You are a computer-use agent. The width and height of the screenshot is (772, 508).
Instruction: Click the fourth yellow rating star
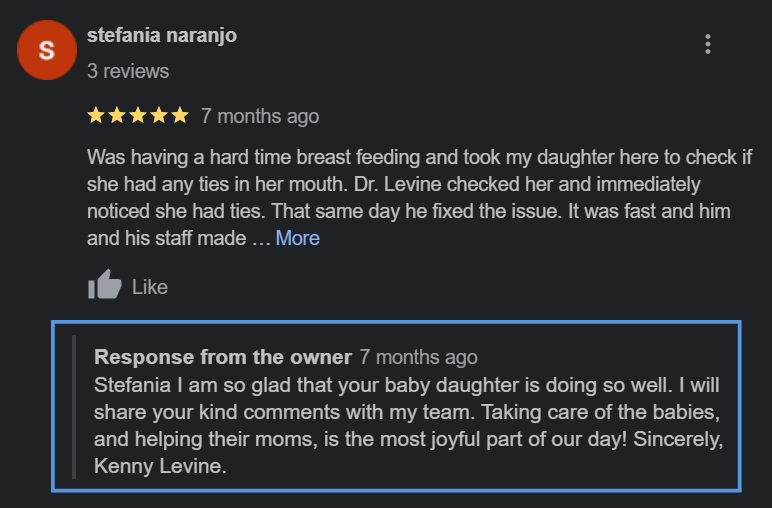click(159, 116)
